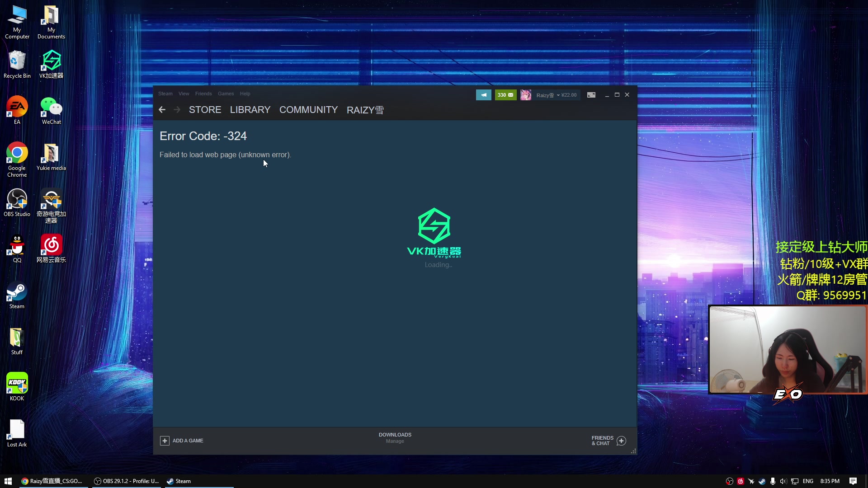
Task: Click the Add a Game plus icon
Action: (x=165, y=441)
